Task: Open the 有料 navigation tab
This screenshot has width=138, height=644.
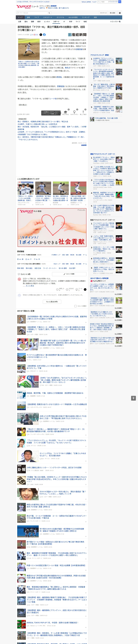Action: click(95, 17)
